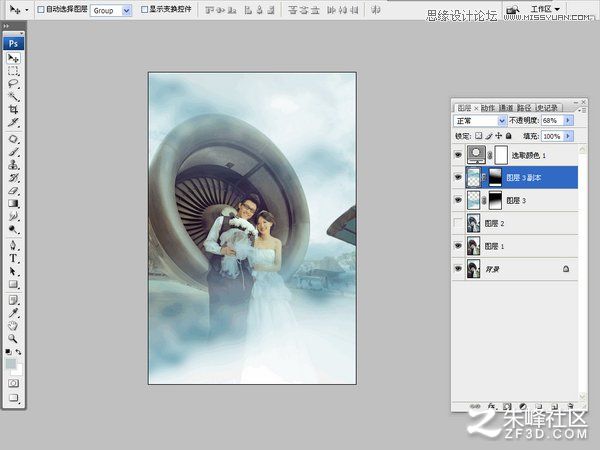Image resolution: width=600 pixels, height=450 pixels.
Task: Select the Zoom tool
Action: [x=13, y=339]
